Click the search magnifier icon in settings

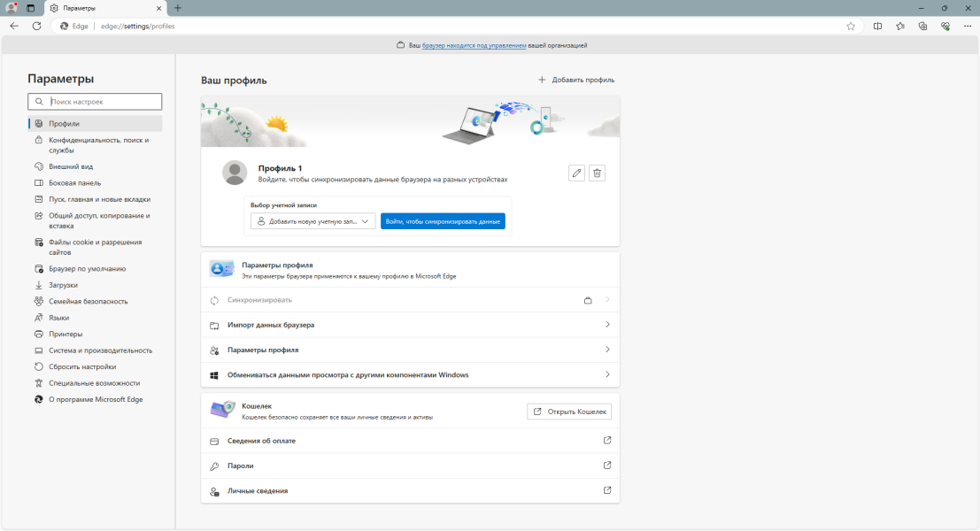click(x=39, y=101)
